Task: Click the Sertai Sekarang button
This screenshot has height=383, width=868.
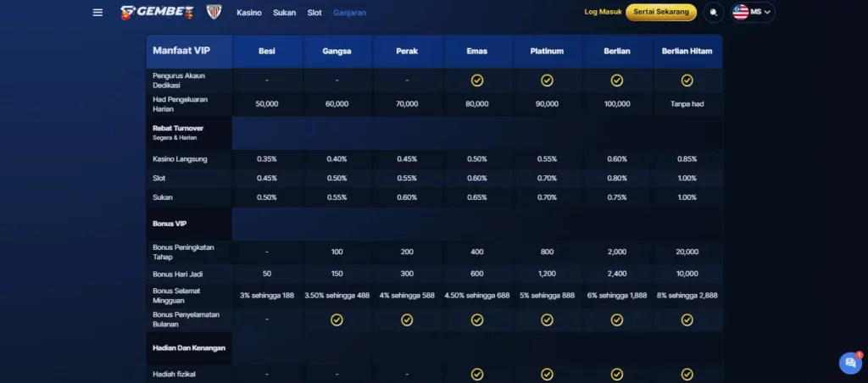Action: [x=661, y=12]
